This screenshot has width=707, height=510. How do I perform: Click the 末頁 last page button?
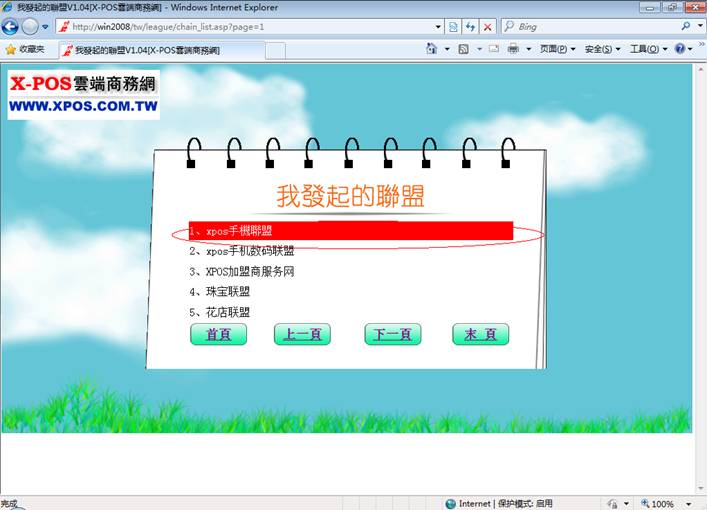(x=480, y=334)
